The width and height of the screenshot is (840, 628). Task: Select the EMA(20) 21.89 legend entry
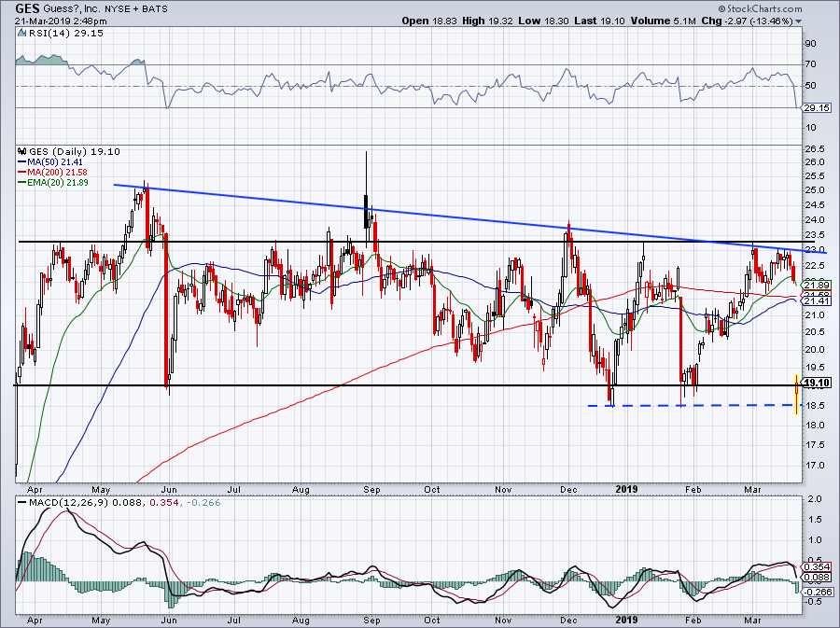point(58,183)
